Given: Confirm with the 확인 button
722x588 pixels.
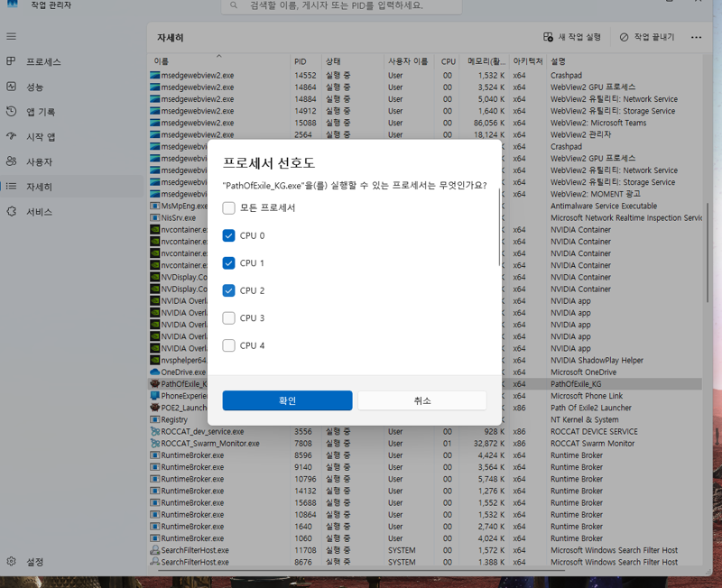Looking at the screenshot, I should tap(287, 400).
